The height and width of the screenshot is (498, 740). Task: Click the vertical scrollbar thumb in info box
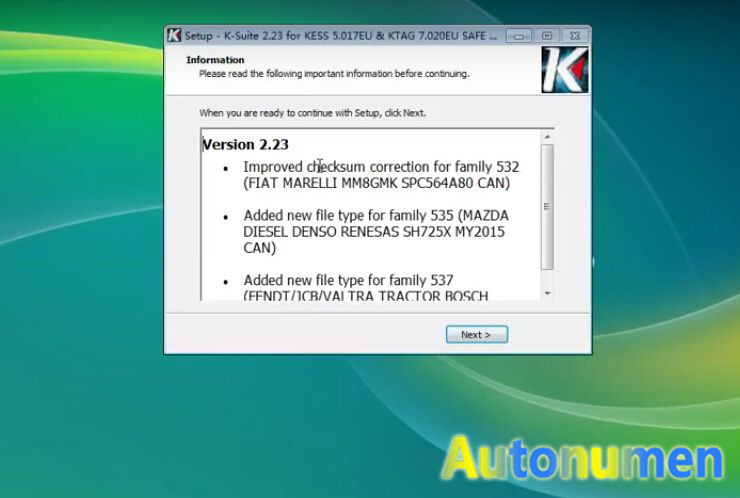[x=547, y=207]
